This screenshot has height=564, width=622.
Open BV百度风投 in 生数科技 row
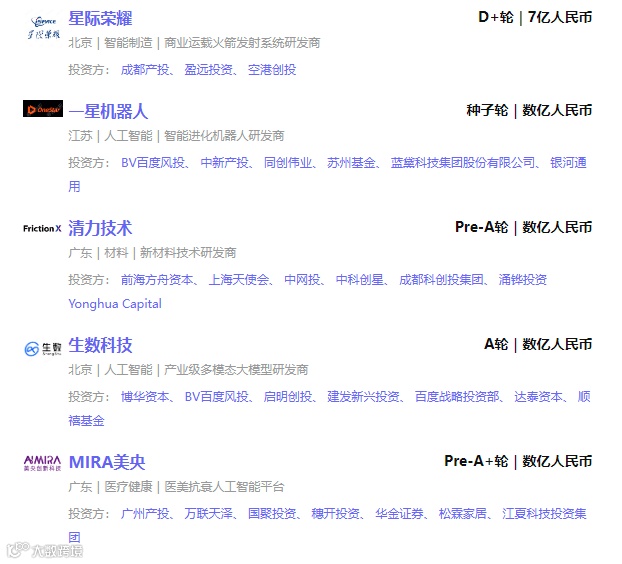point(217,396)
